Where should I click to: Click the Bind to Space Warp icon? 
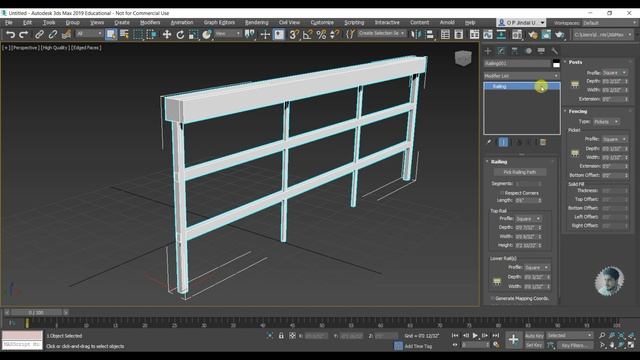66,35
